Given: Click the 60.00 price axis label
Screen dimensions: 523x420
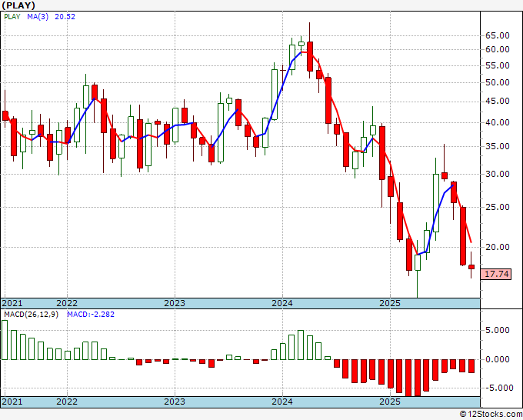Looking at the screenshot, I should tap(498, 50).
